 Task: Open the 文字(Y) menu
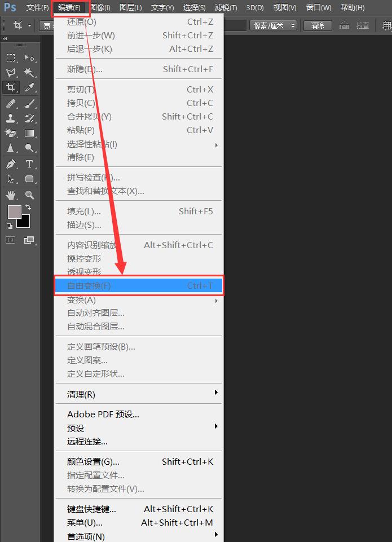(x=162, y=7)
